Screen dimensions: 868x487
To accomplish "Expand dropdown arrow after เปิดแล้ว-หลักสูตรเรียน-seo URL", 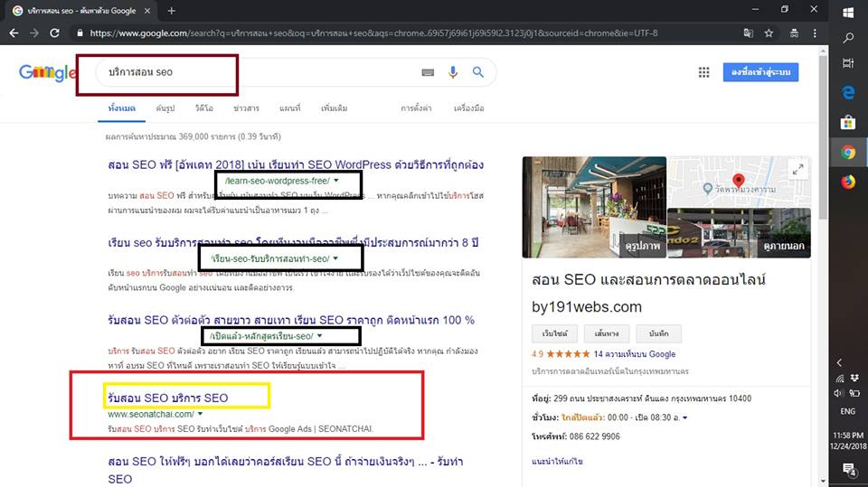I will (319, 336).
